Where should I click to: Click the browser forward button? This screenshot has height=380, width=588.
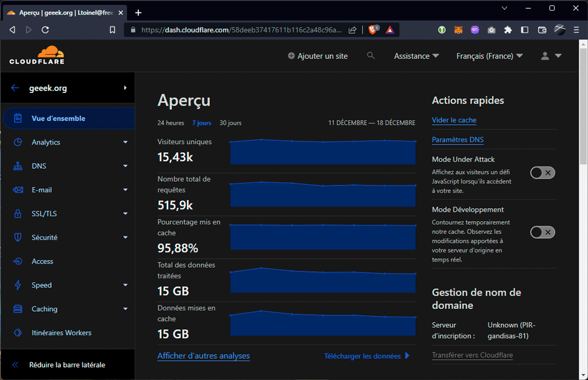pyautogui.click(x=28, y=29)
